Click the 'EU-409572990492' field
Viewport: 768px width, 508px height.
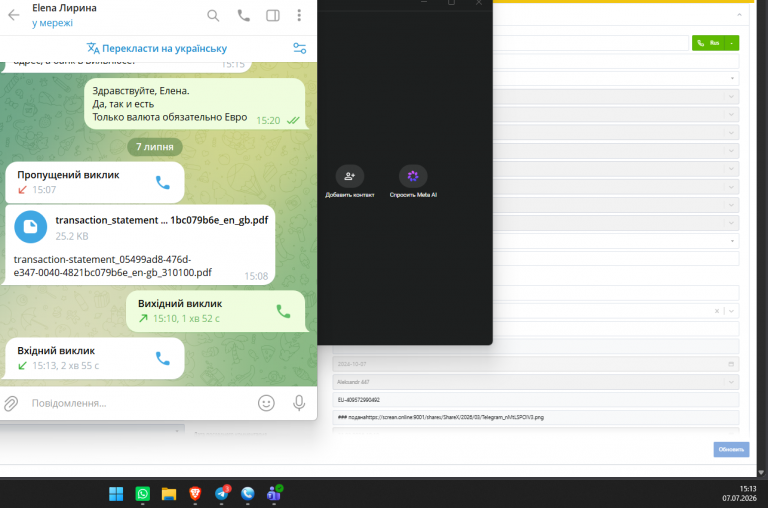pyautogui.click(x=535, y=400)
